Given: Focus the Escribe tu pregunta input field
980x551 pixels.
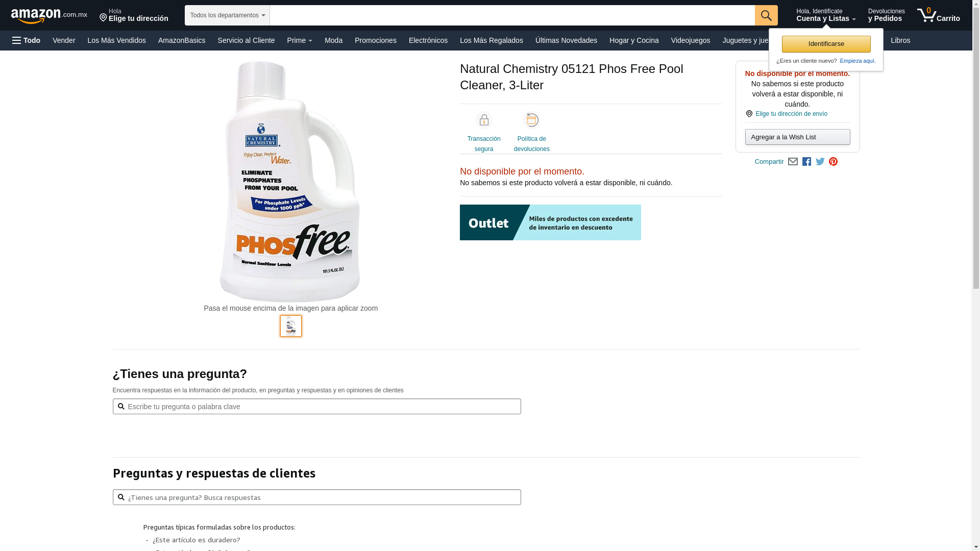Looking at the screenshot, I should click(317, 407).
